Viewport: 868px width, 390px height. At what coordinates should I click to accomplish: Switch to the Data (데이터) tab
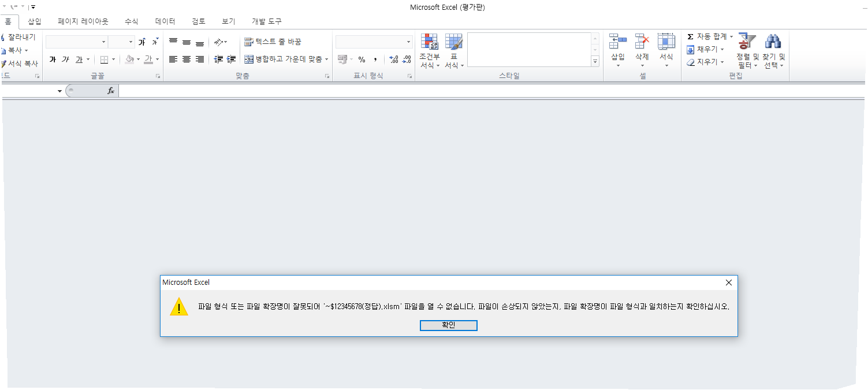(165, 21)
